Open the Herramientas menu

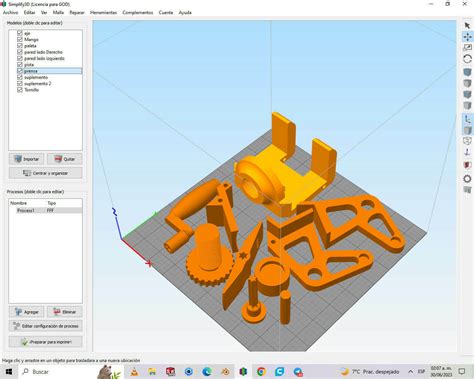pos(103,12)
